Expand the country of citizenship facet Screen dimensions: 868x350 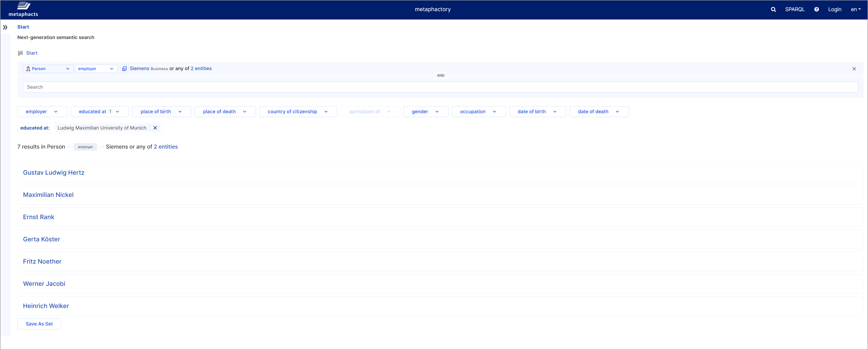(x=298, y=112)
